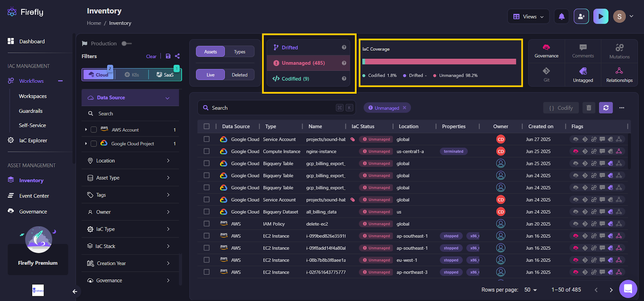Click the Data Source search field

(130, 114)
